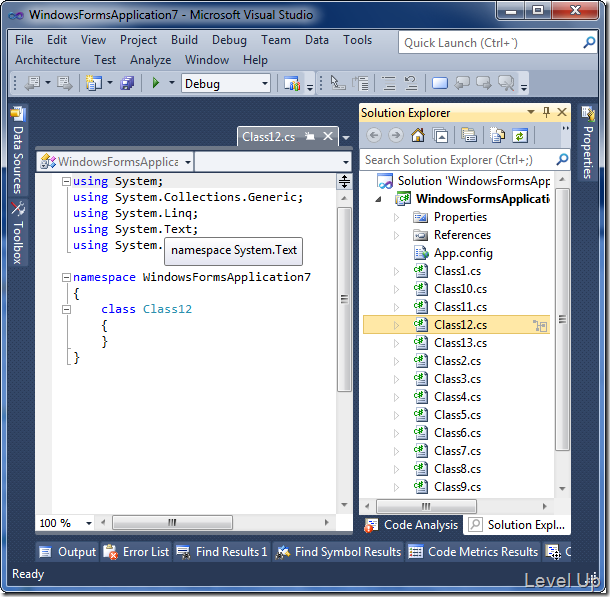Screen dimensions: 610x597
Task: Select App.config in Solution Explorer
Action: click(463, 253)
